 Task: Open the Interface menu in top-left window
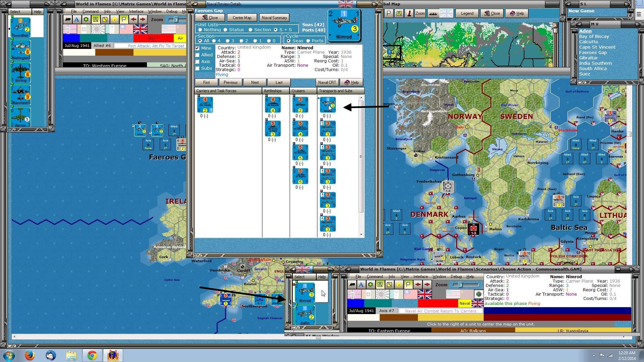pos(136,11)
